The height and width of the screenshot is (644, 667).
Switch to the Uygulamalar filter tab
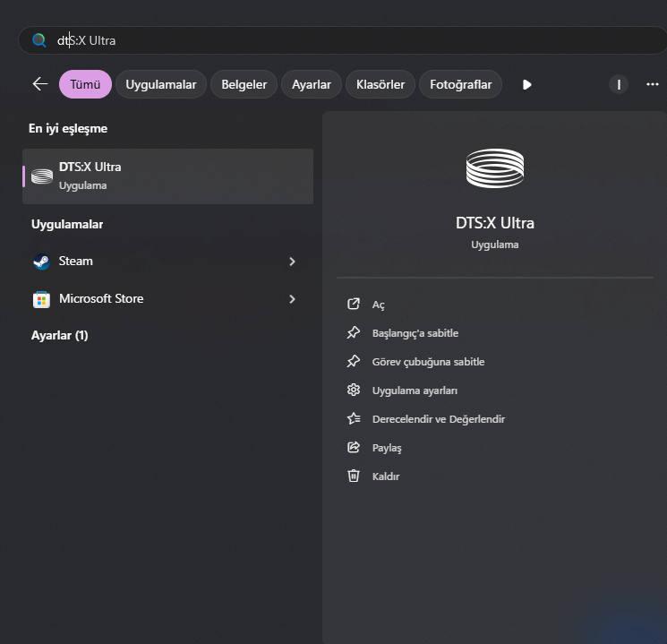[x=161, y=84]
